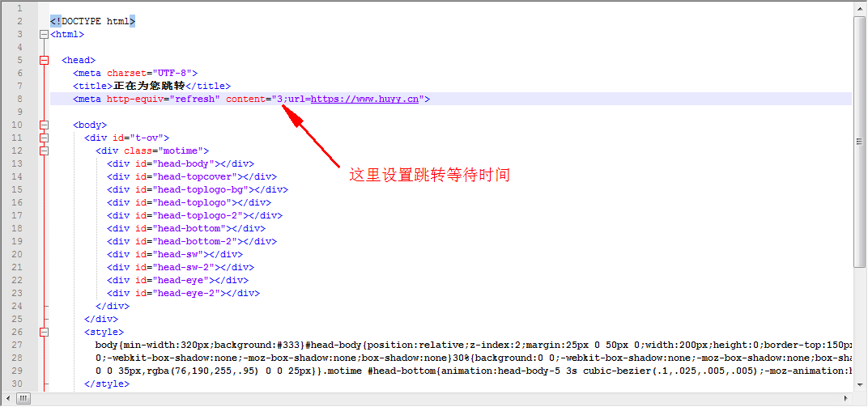Click the "head-topcover" id value
This screenshot has width=868, height=407.
point(197,176)
